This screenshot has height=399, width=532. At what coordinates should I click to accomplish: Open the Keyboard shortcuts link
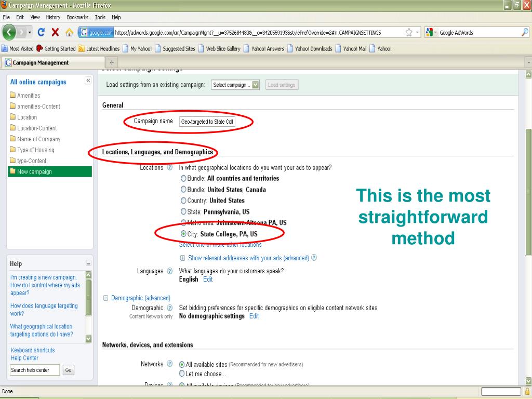pos(33,350)
